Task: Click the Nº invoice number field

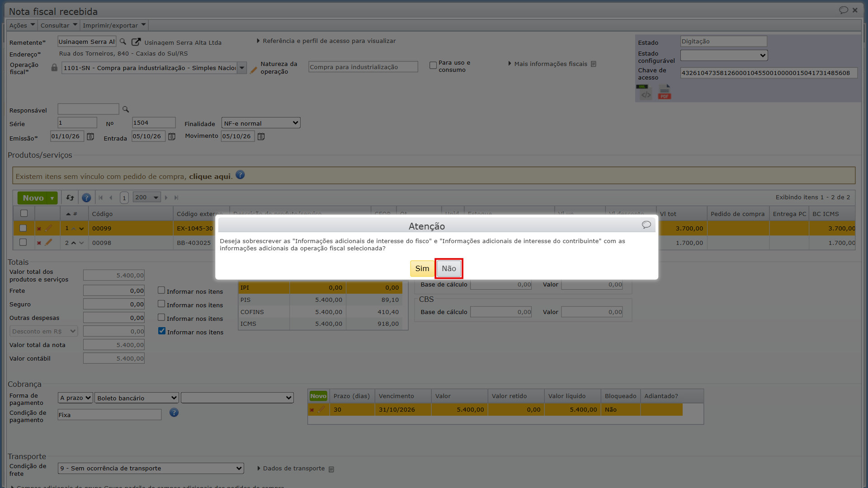Action: [x=154, y=123]
